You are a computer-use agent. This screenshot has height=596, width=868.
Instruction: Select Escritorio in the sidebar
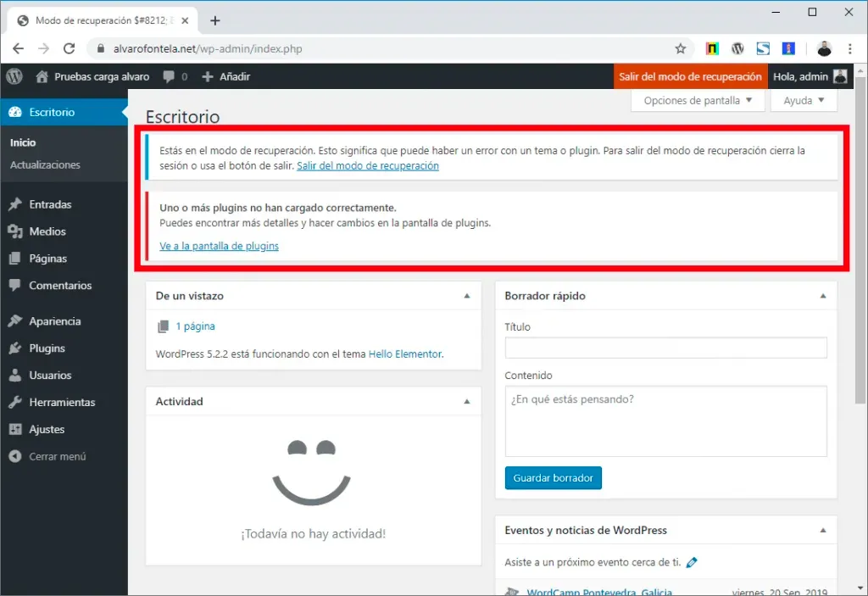[64, 112]
